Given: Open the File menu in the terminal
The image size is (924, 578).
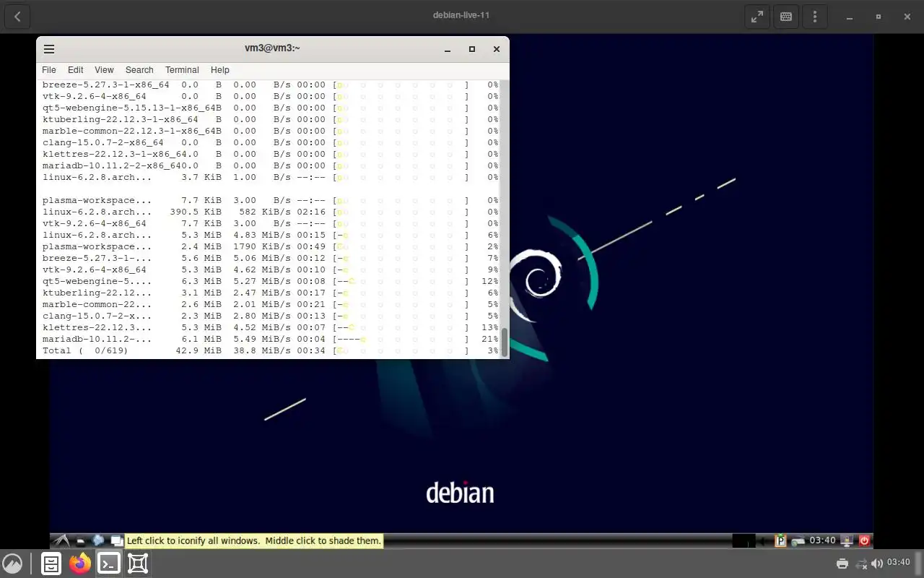Looking at the screenshot, I should point(48,70).
